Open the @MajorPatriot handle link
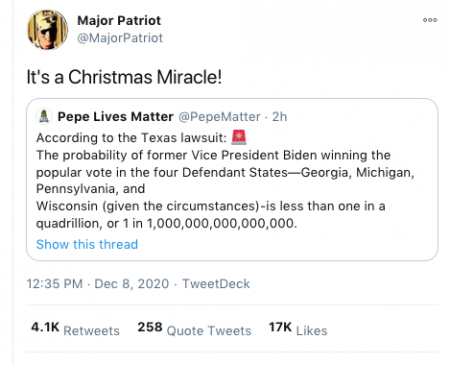 click(120, 38)
